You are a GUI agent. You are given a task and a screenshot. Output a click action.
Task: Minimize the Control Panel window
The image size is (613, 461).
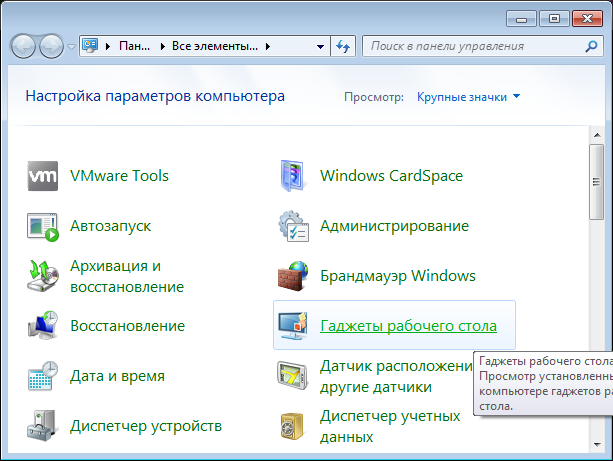(522, 18)
